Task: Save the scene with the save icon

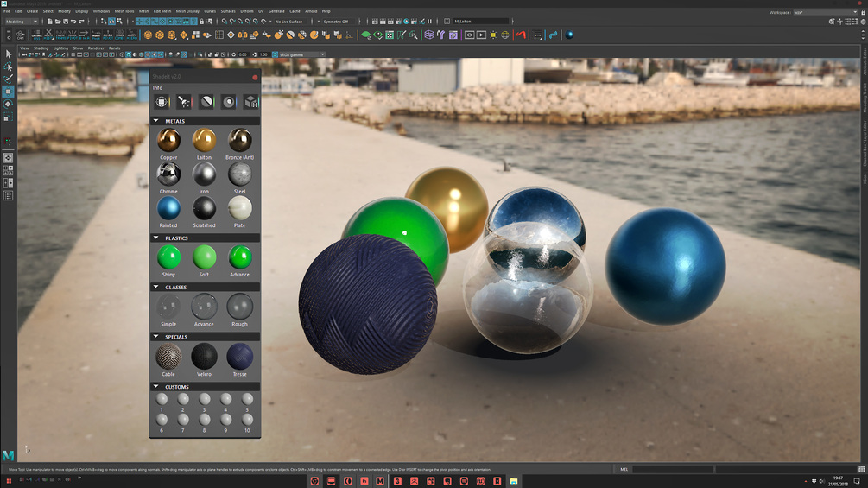Action: tap(66, 22)
